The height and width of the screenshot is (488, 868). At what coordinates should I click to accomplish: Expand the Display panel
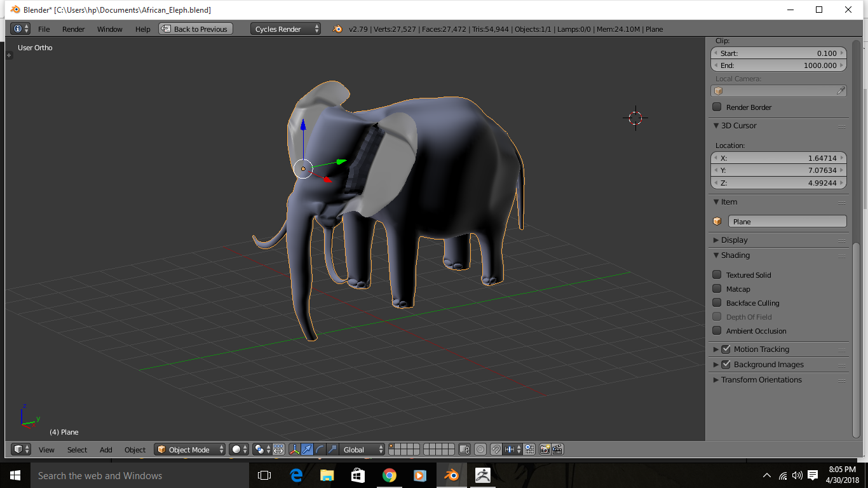tap(716, 240)
